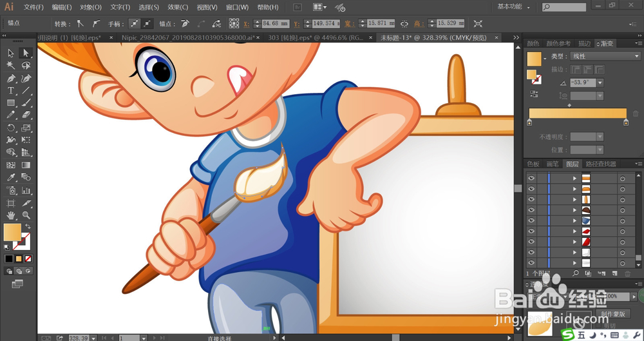
Task: Hide the orange bar layer item
Action: pyautogui.click(x=531, y=178)
